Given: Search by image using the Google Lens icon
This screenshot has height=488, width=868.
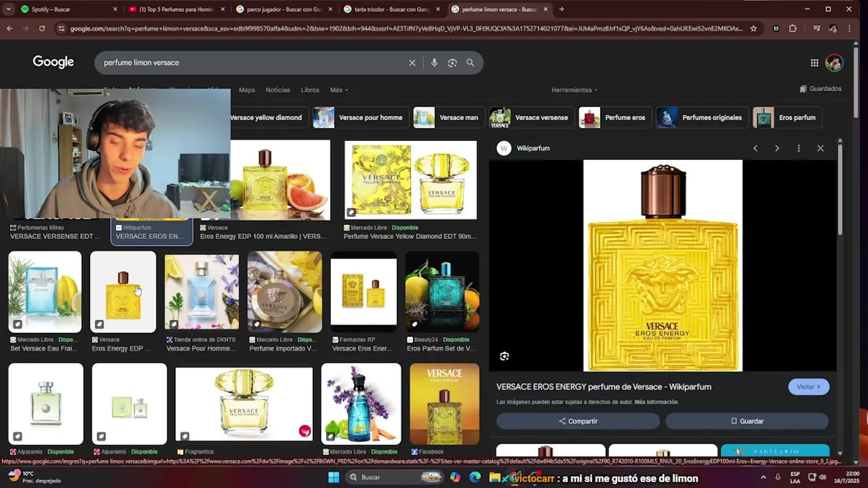Looking at the screenshot, I should (x=452, y=62).
